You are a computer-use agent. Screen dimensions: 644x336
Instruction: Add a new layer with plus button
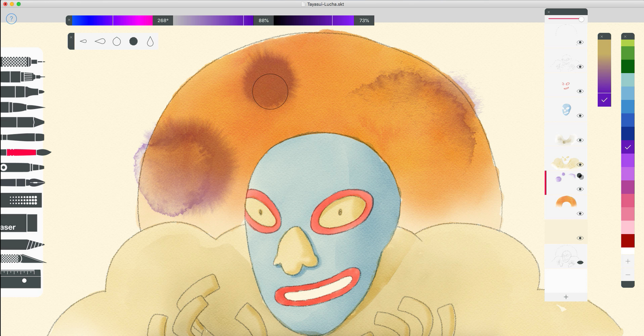point(566,297)
